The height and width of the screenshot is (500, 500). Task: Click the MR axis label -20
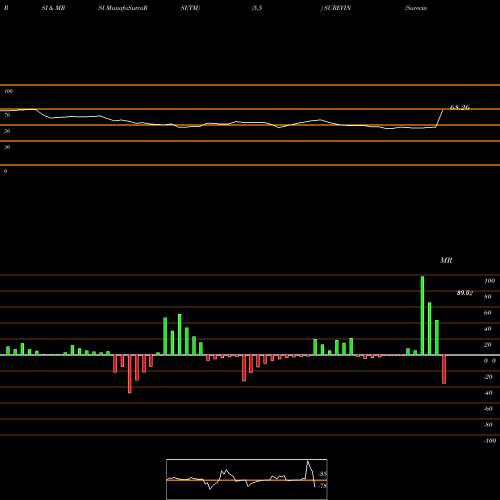coord(488,377)
